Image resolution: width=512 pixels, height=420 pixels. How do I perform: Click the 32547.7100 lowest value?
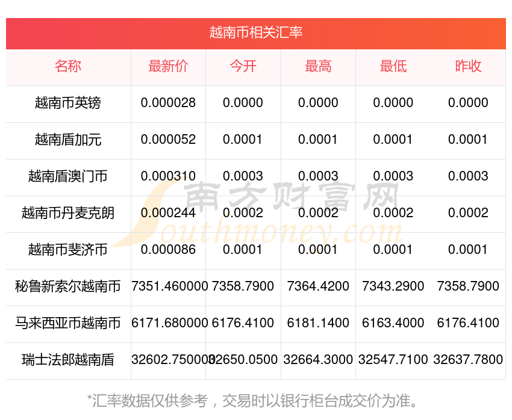point(393,360)
